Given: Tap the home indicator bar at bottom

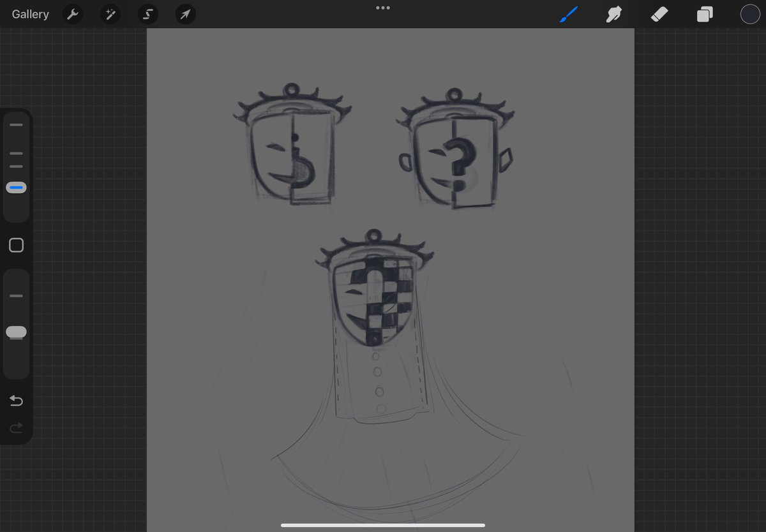Looking at the screenshot, I should [x=383, y=526].
